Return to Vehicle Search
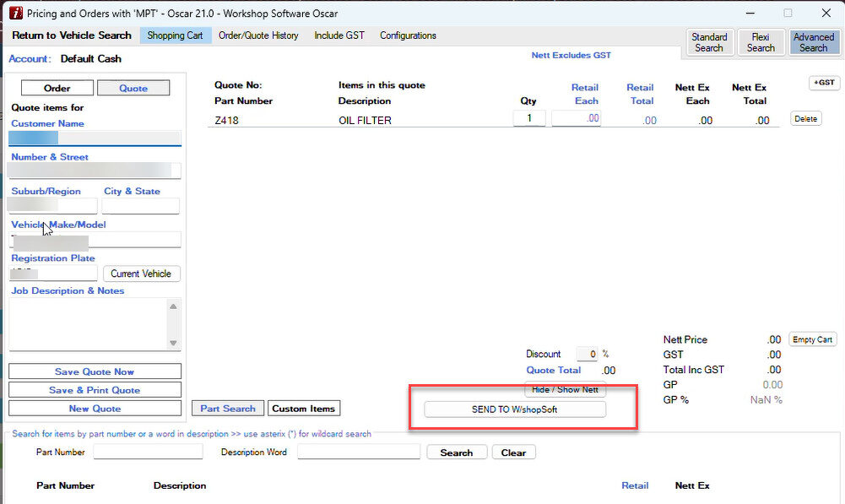Image resolution: width=845 pixels, height=504 pixels. point(72,35)
